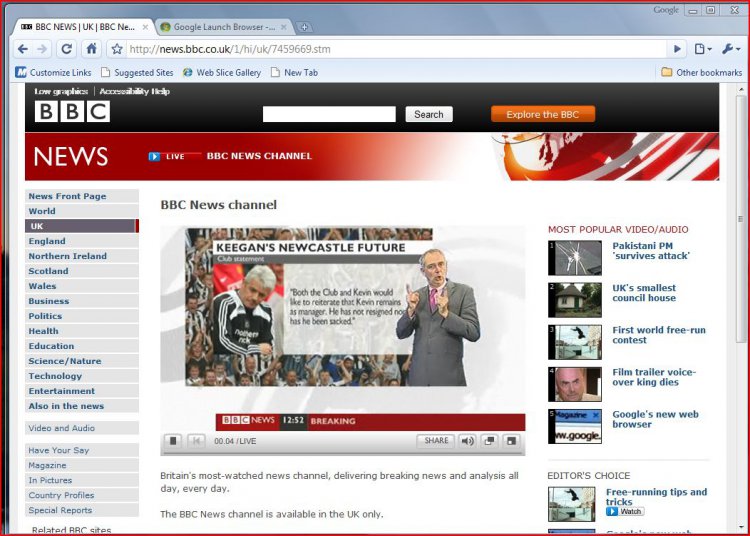
Task: Open BBC NEWS CHANNEL banner link
Action: pyautogui.click(x=259, y=156)
